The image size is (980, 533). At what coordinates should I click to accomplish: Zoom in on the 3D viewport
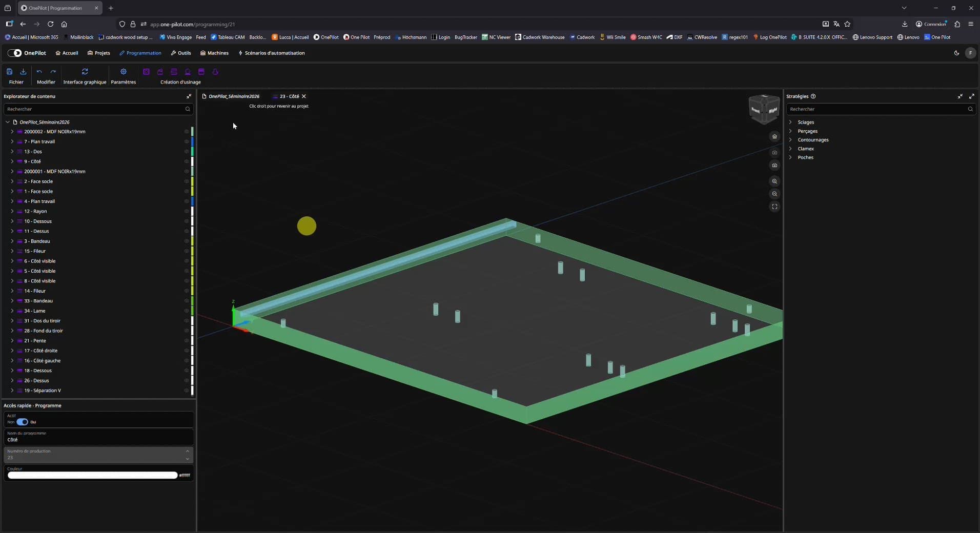tap(774, 181)
